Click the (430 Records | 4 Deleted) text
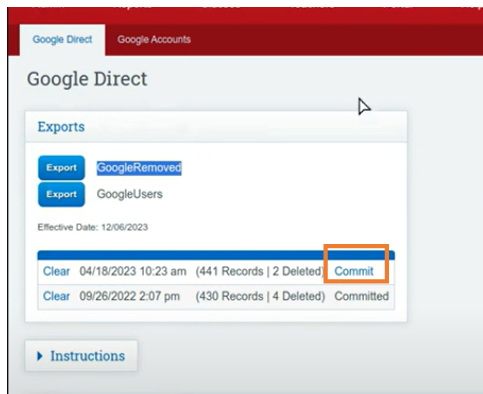Screen dimensions: 483x394 click(260, 296)
